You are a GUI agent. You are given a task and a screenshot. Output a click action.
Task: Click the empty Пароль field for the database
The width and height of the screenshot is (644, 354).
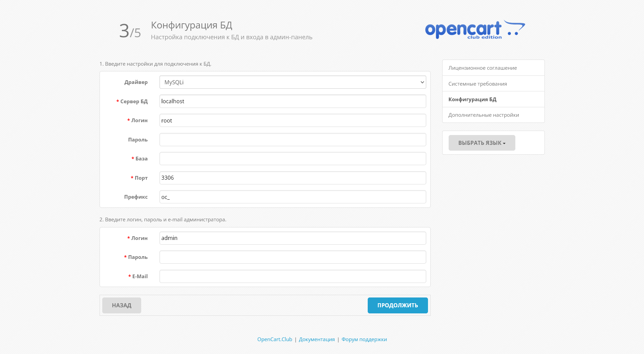click(293, 139)
